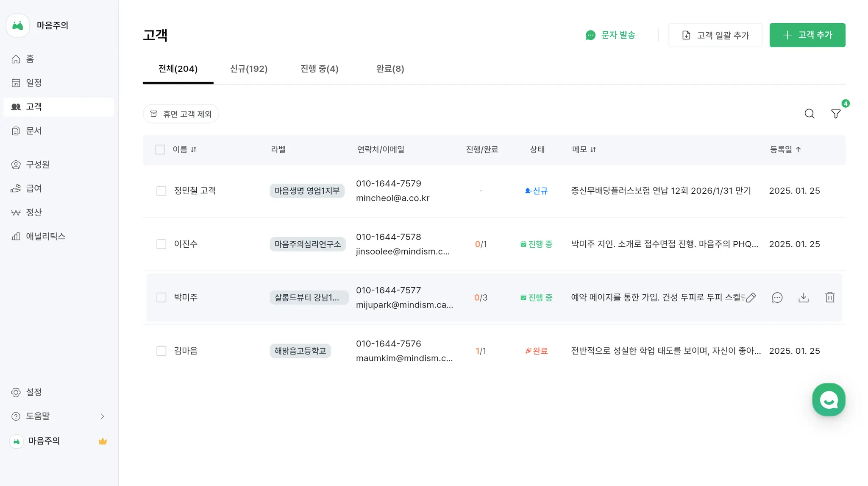Switch to the 신규(192) tab
This screenshot has width=868, height=486.
click(248, 69)
